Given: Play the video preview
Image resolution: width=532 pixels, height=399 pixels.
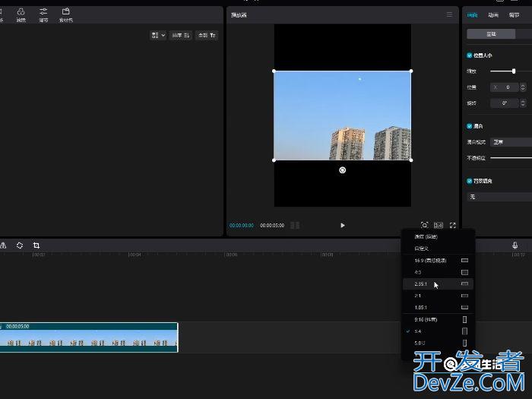Looking at the screenshot, I should tap(342, 225).
